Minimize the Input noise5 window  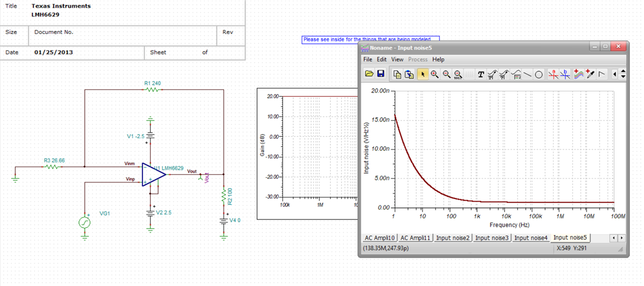pyautogui.click(x=594, y=47)
